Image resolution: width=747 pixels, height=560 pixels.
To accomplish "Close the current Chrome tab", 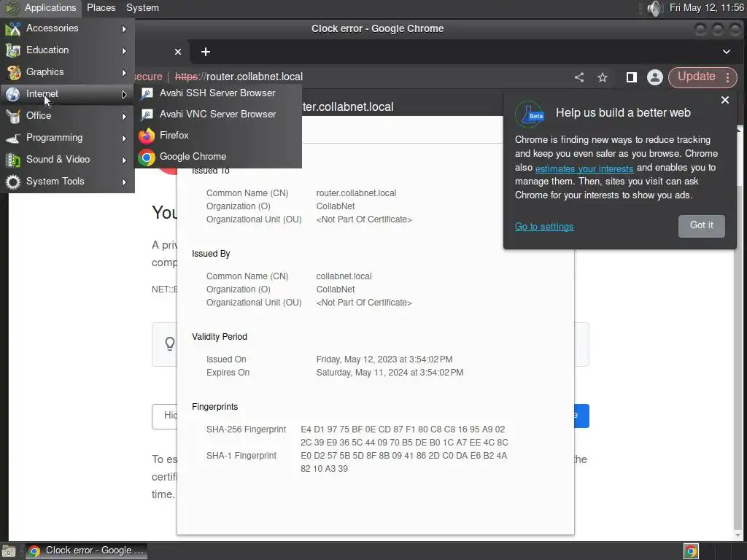I will [x=178, y=52].
